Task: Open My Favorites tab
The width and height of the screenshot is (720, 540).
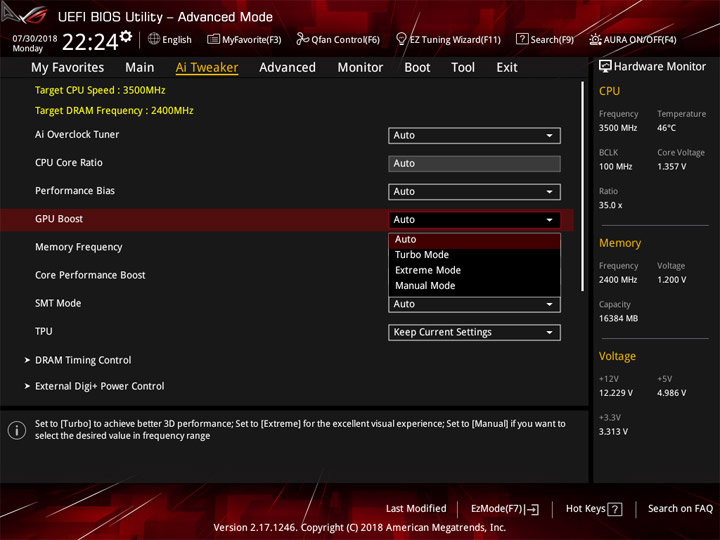Action: [x=68, y=68]
